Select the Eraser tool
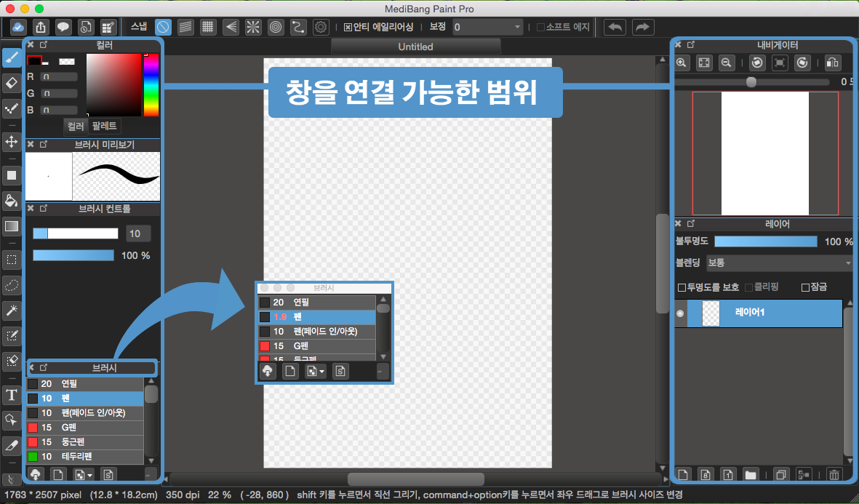Image resolution: width=859 pixels, height=504 pixels. point(12,83)
